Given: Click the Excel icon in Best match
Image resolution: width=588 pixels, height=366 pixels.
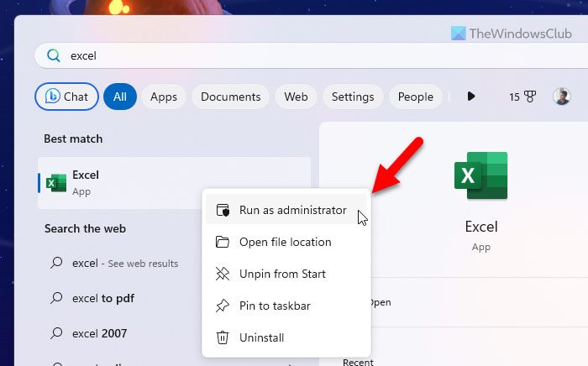Looking at the screenshot, I should [56, 183].
